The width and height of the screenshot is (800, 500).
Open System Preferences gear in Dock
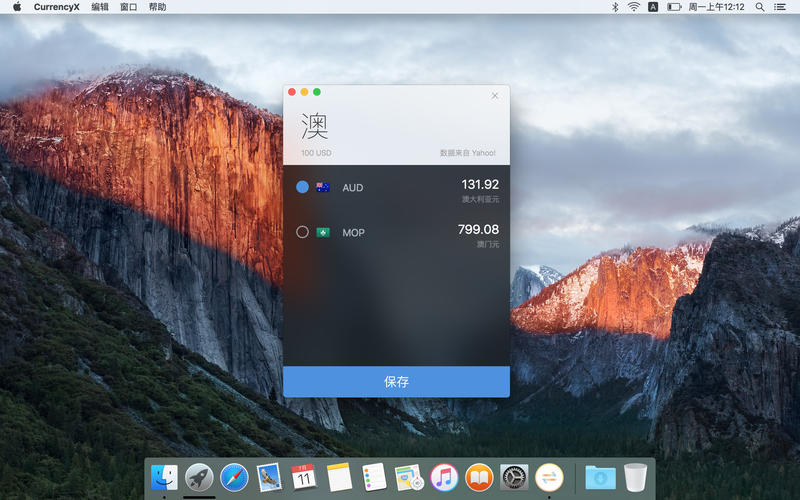(x=514, y=478)
